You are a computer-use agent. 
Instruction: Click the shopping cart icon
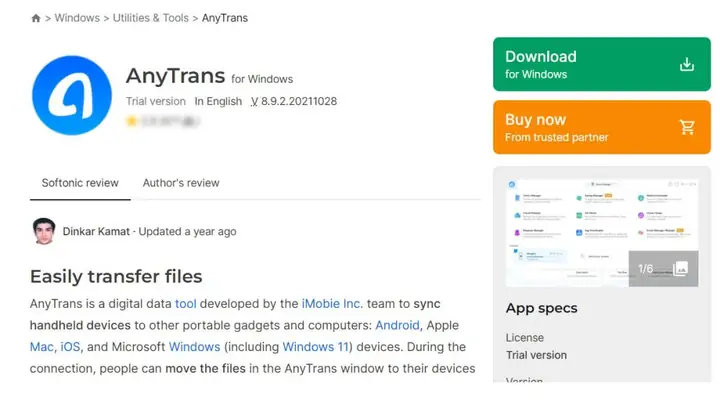(687, 127)
